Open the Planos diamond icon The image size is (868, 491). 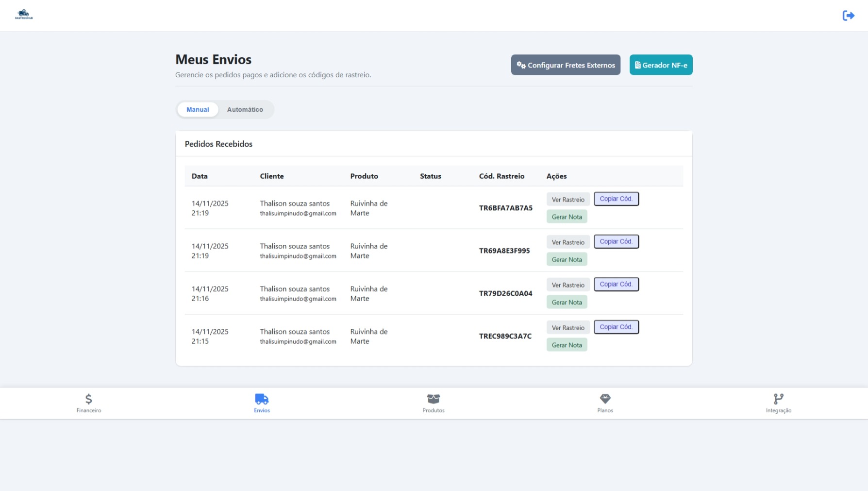[605, 399]
